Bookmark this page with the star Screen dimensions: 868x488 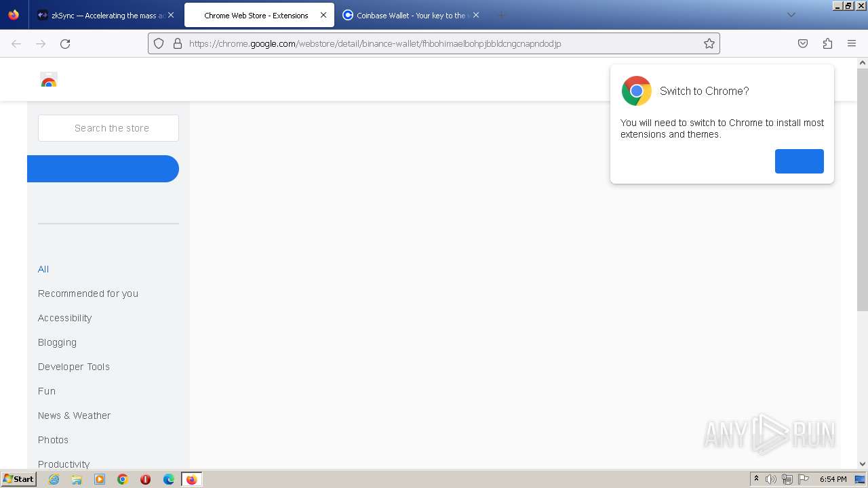click(x=709, y=43)
